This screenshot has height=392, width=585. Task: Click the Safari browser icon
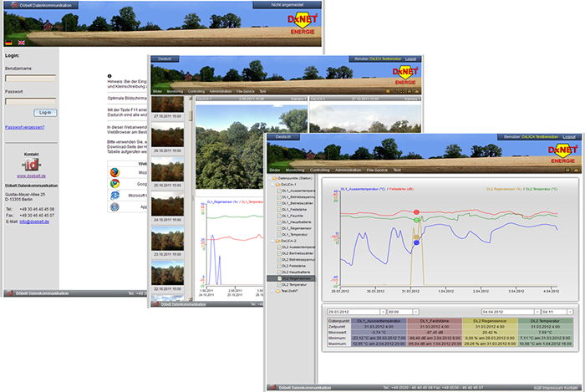pos(114,206)
